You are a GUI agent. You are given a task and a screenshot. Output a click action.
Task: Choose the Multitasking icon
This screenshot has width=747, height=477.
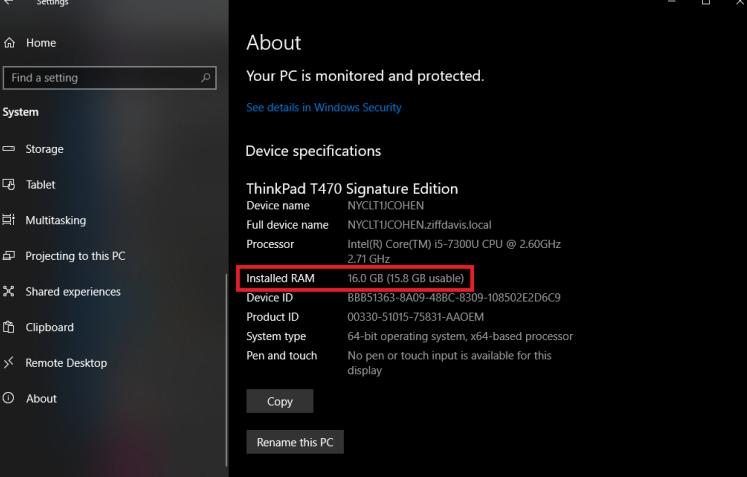9,220
